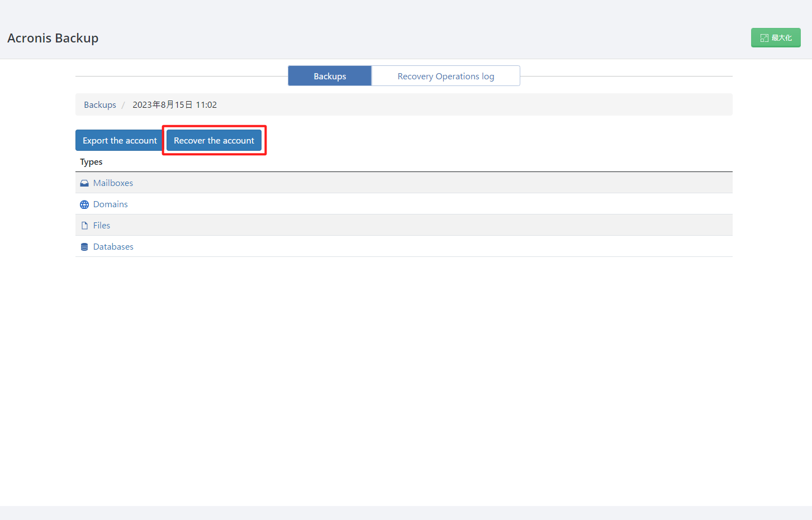The height and width of the screenshot is (520, 812).
Task: Click empty right side of Databases row
Action: coord(503,247)
